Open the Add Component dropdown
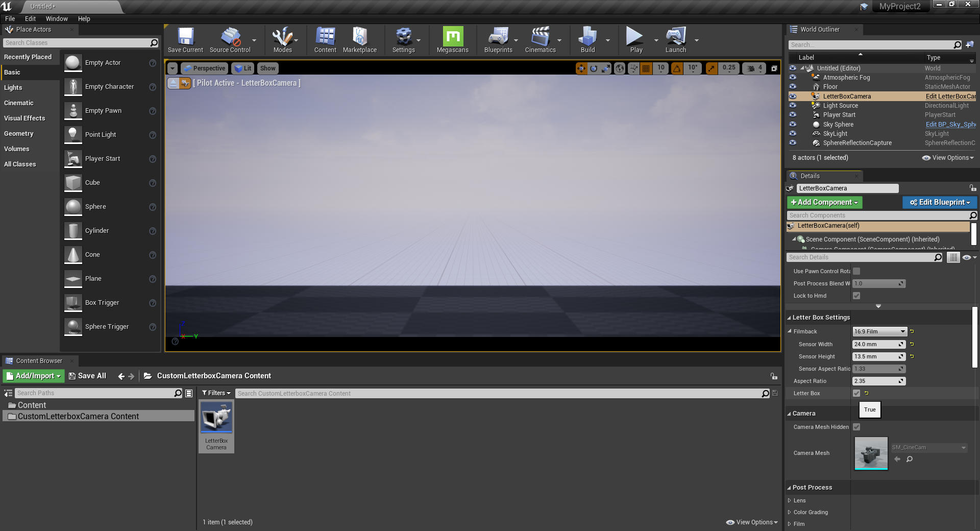 (824, 202)
